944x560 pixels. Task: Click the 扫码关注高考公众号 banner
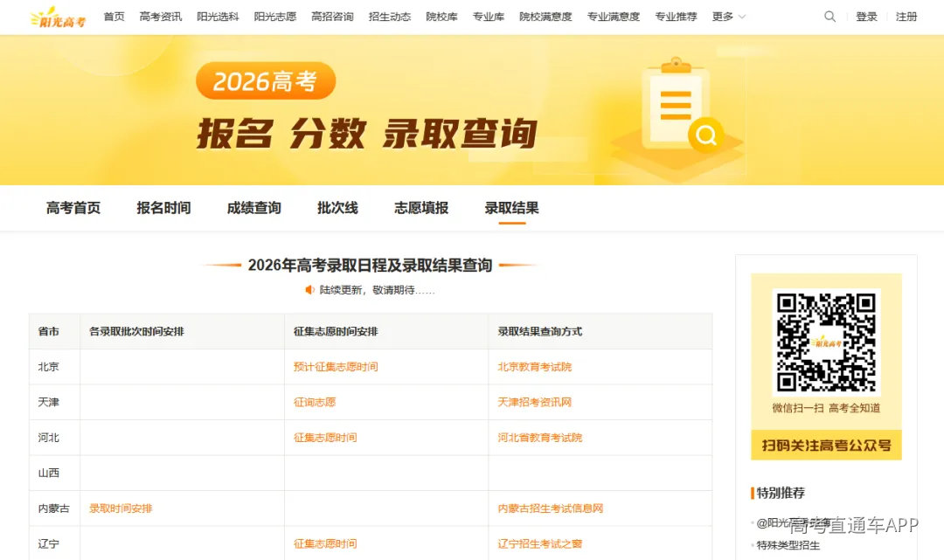click(827, 446)
